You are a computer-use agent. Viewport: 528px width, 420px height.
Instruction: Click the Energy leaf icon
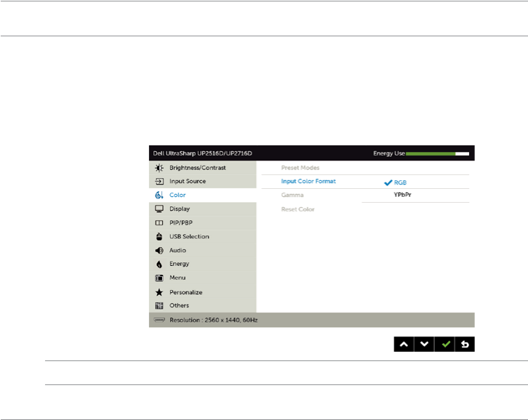[x=159, y=264]
